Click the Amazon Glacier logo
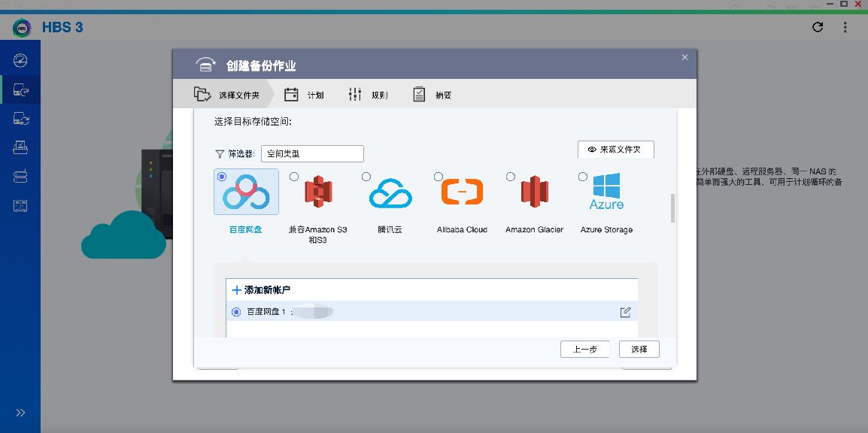 (x=534, y=192)
